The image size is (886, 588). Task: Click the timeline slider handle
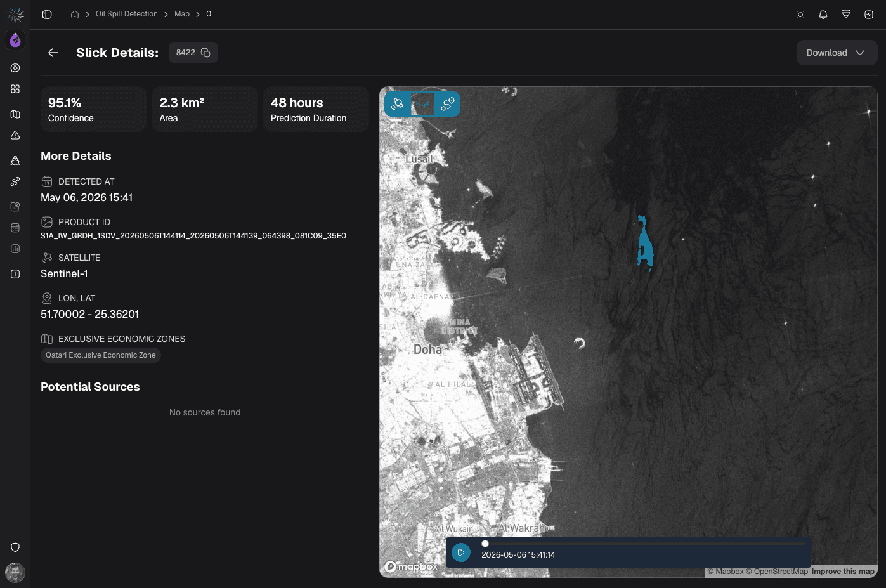click(x=485, y=544)
